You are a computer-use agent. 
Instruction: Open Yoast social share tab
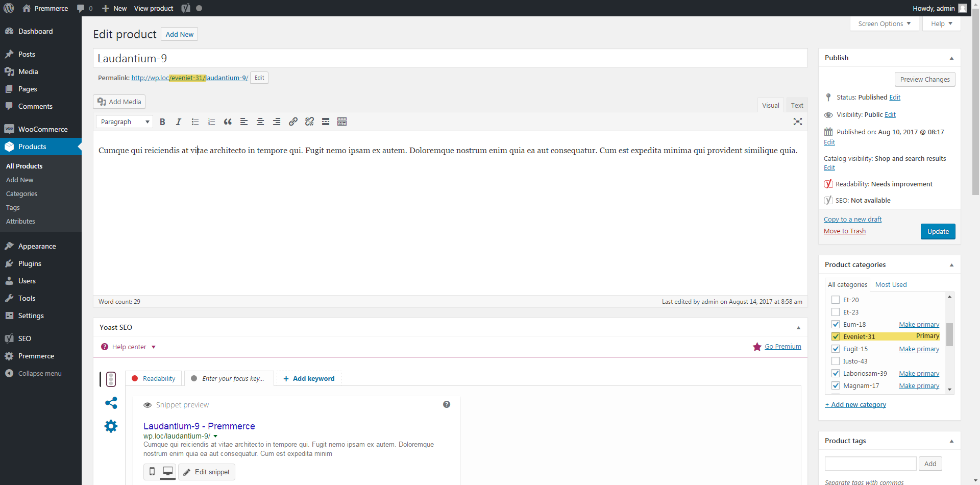pyautogui.click(x=111, y=403)
